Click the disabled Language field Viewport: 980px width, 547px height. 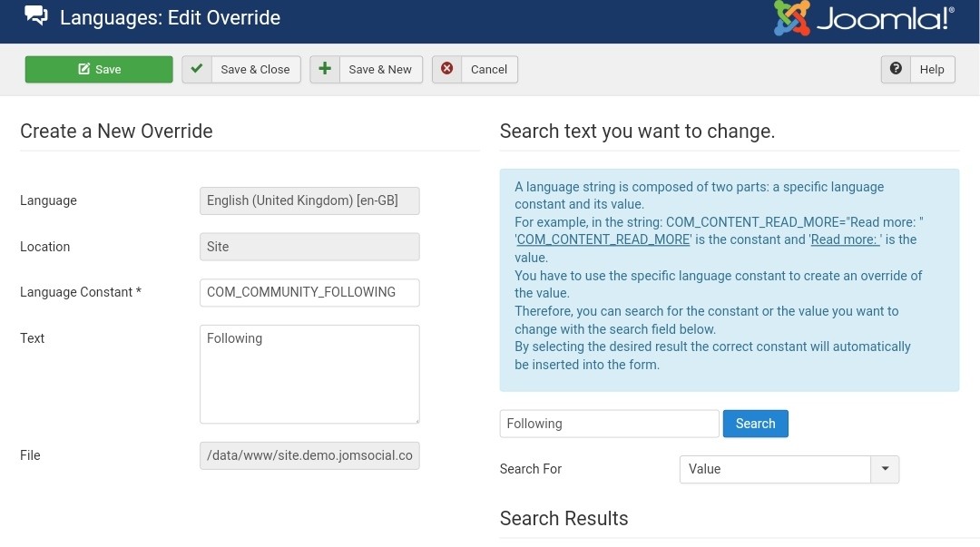[x=309, y=200]
